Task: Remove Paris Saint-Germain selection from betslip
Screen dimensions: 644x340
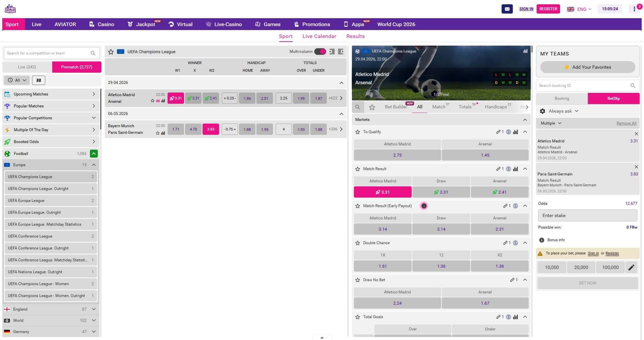Action: click(x=636, y=167)
